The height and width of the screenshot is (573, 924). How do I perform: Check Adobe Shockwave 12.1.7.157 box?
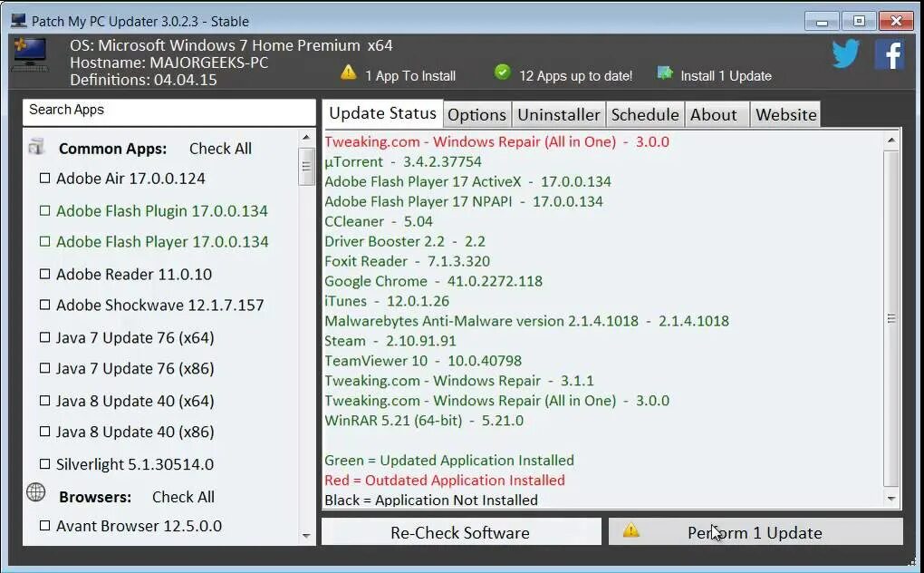pos(44,305)
